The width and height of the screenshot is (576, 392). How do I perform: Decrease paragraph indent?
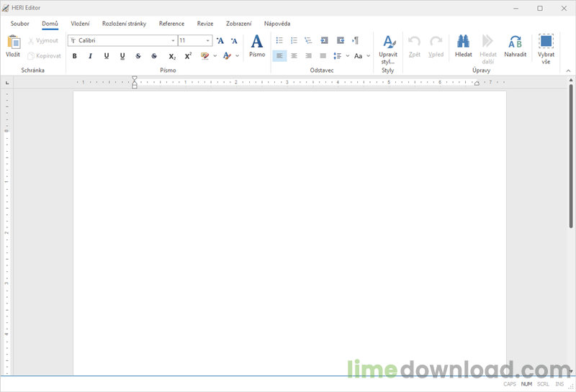tap(324, 40)
